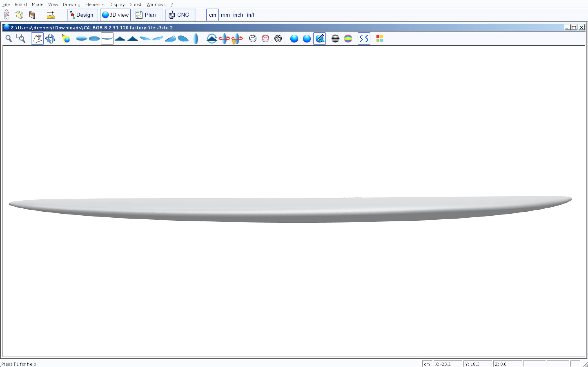Open the Board menu
The height and width of the screenshot is (367, 588).
tap(21, 4)
